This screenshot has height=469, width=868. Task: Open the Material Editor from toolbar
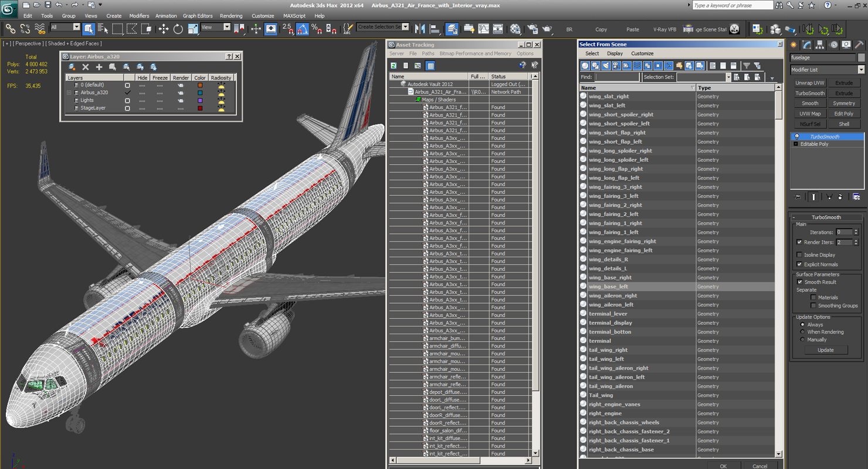click(515, 28)
